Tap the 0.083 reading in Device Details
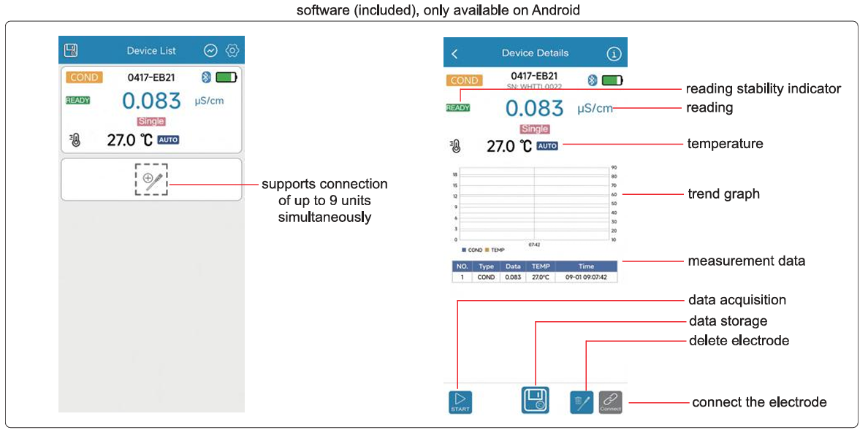The image size is (868, 438). click(x=534, y=108)
